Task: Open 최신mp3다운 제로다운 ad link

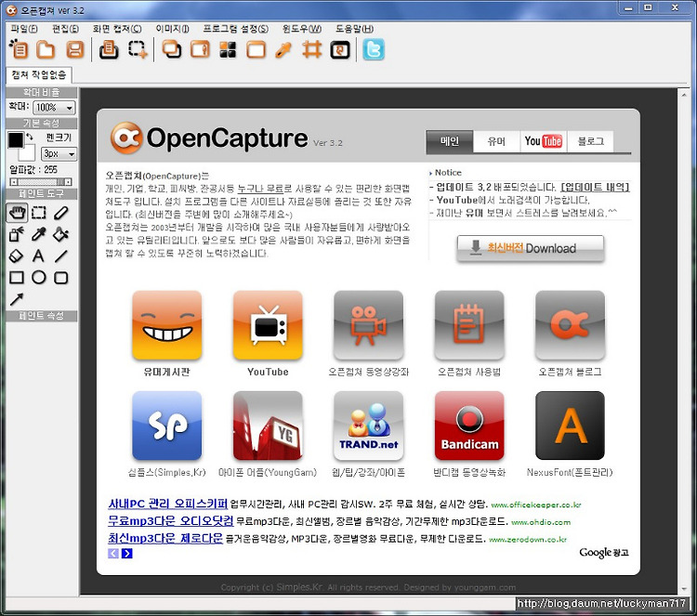Action: 164,538
